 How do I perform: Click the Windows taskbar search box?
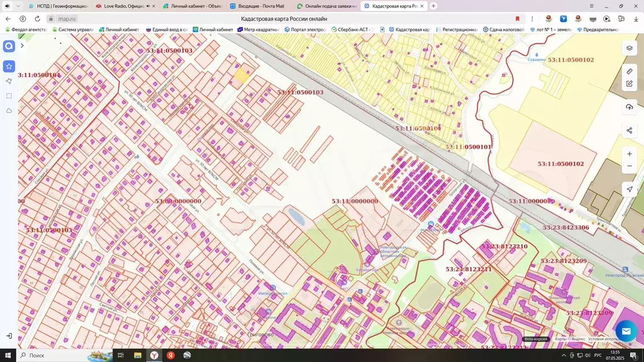click(65, 355)
